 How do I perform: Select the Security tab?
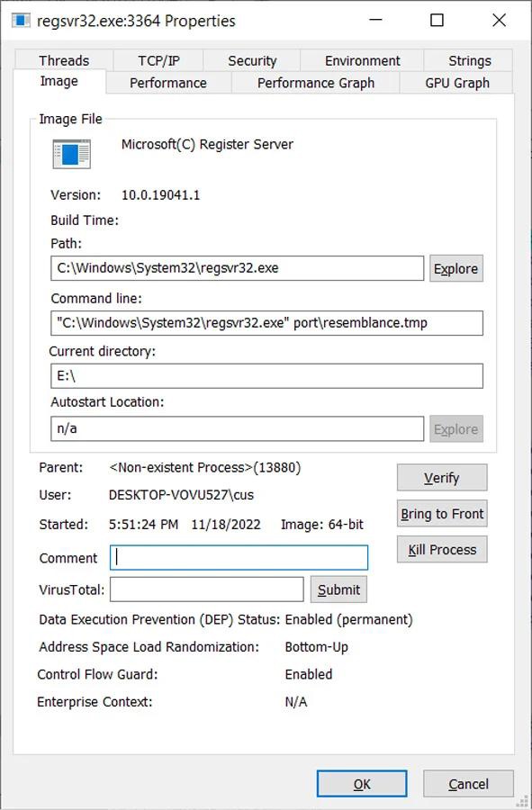tap(252, 60)
